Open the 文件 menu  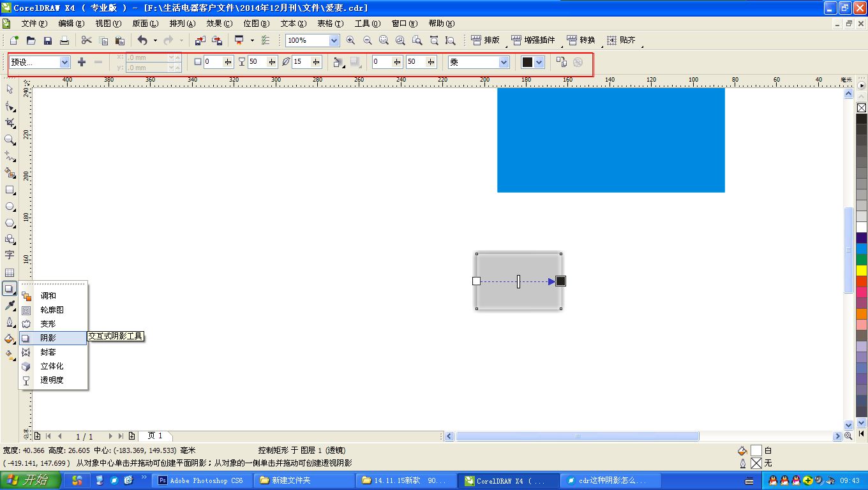pyautogui.click(x=34, y=24)
